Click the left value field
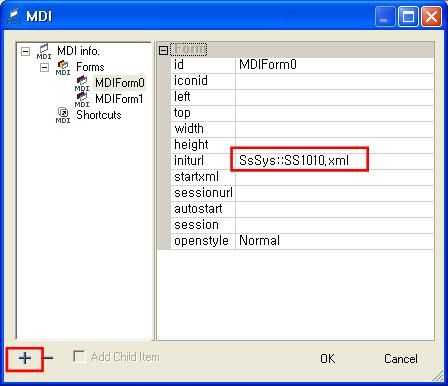Viewport: 448px width, 386px height. 335,97
